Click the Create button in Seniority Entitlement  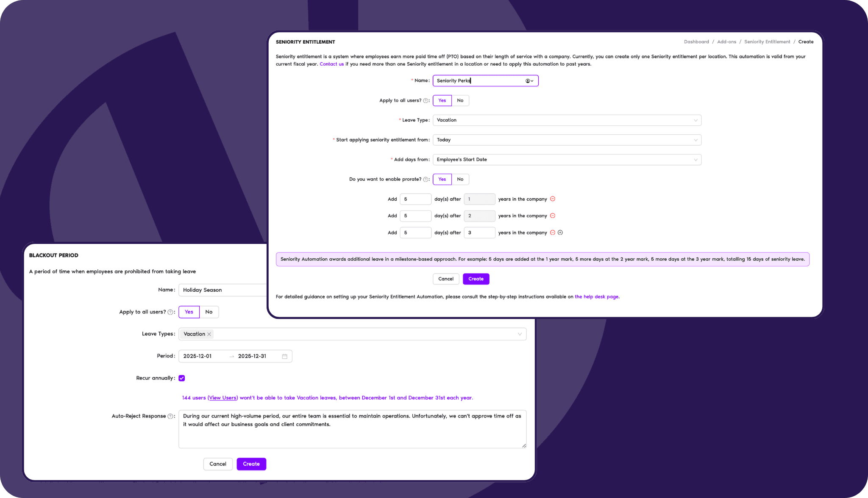[475, 278]
